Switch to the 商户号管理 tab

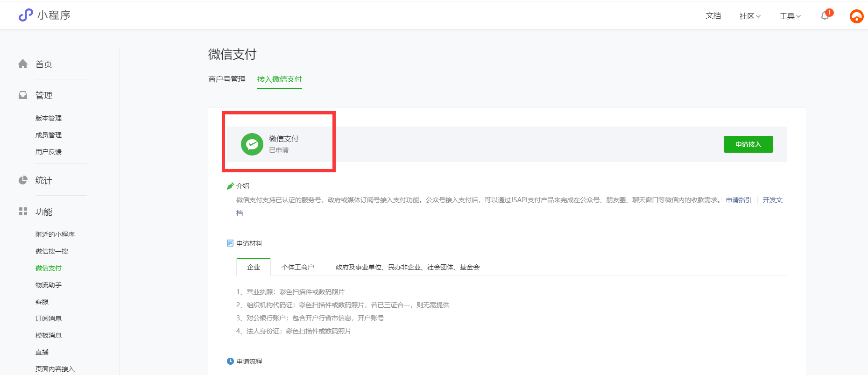(x=227, y=79)
